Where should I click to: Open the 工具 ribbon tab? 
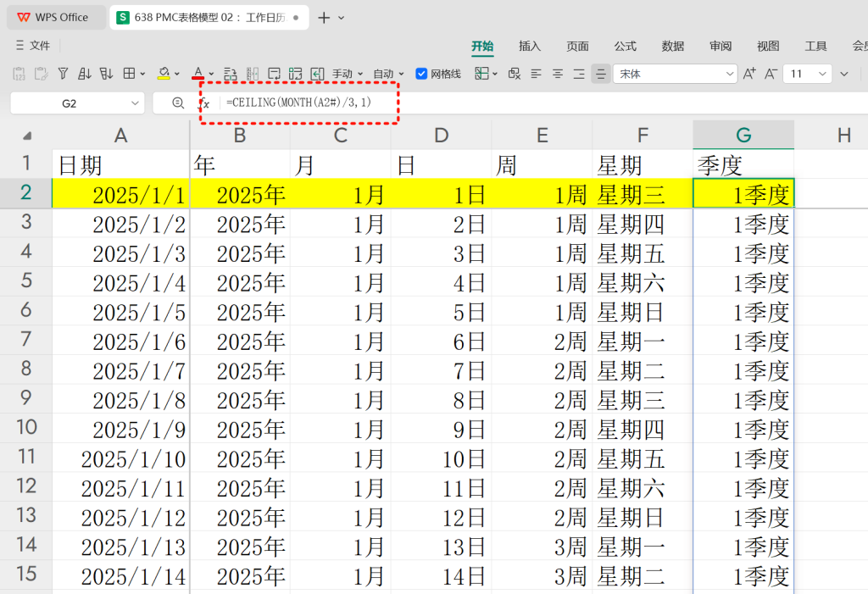815,46
